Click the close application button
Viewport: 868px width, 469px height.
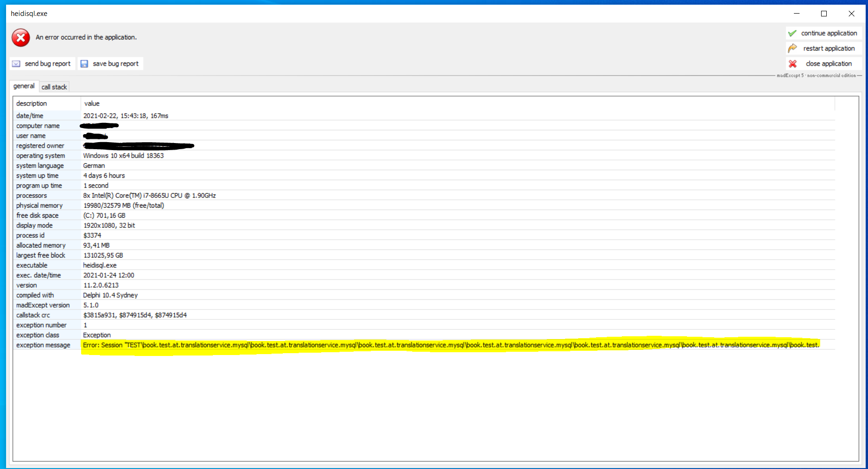[829, 63]
